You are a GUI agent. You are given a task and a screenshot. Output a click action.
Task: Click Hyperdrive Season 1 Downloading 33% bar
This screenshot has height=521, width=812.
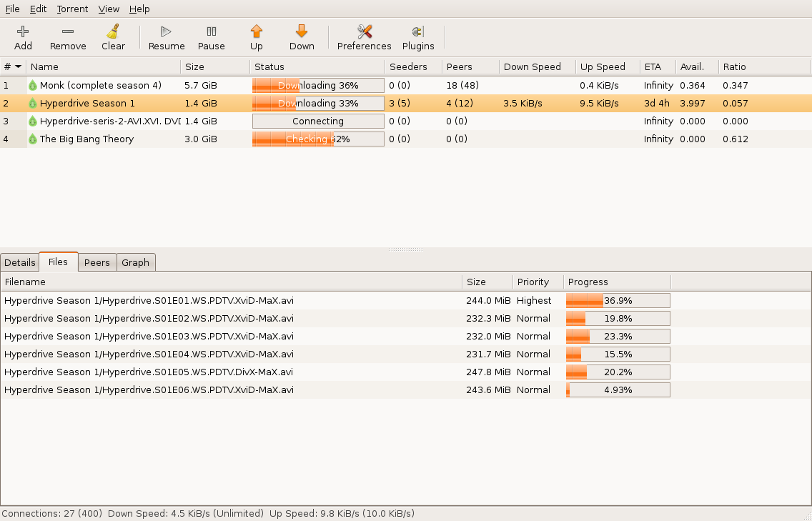pos(318,104)
